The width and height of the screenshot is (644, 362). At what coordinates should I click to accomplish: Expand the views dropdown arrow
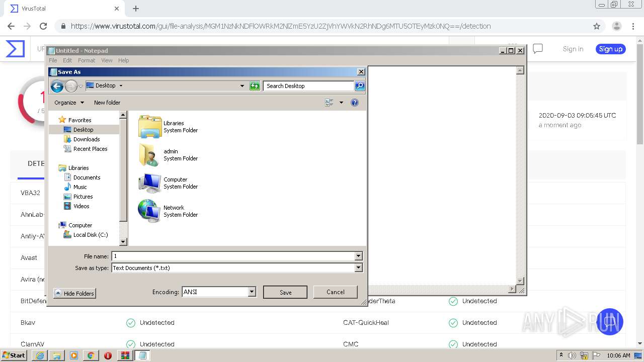[341, 103]
